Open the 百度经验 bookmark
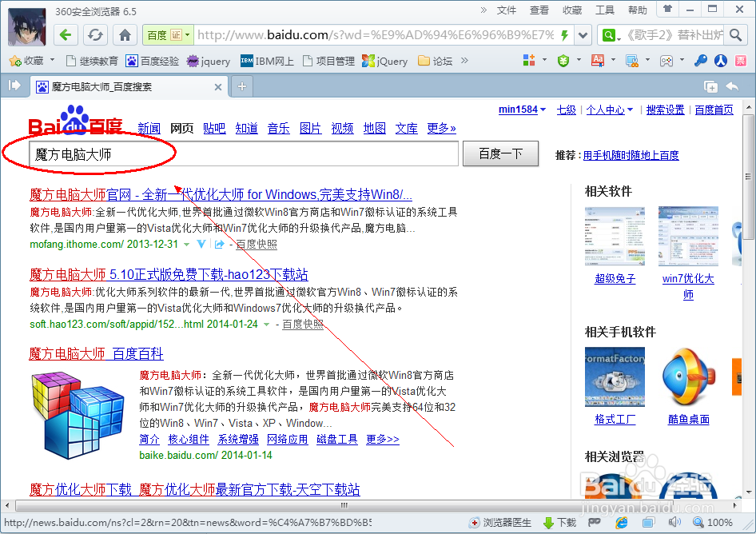This screenshot has height=534, width=756. 153,61
